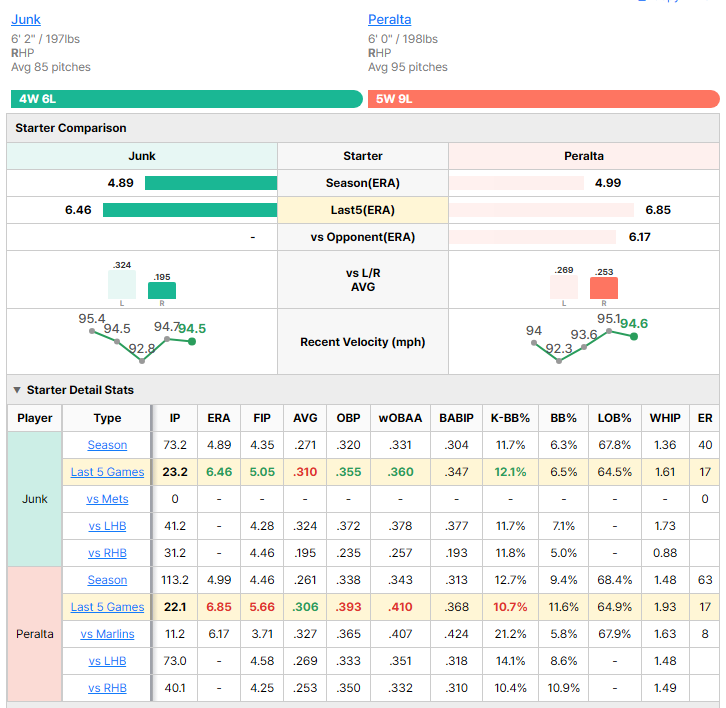
Task: Click Peralta's last 5 games FIP 5.66 cell
Action: (262, 607)
